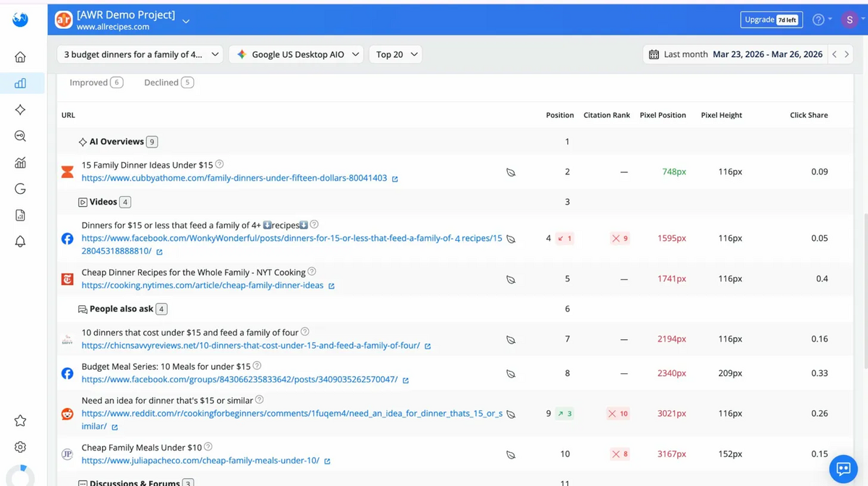Click tag icon in reddit row
868x486 pixels.
point(511,414)
